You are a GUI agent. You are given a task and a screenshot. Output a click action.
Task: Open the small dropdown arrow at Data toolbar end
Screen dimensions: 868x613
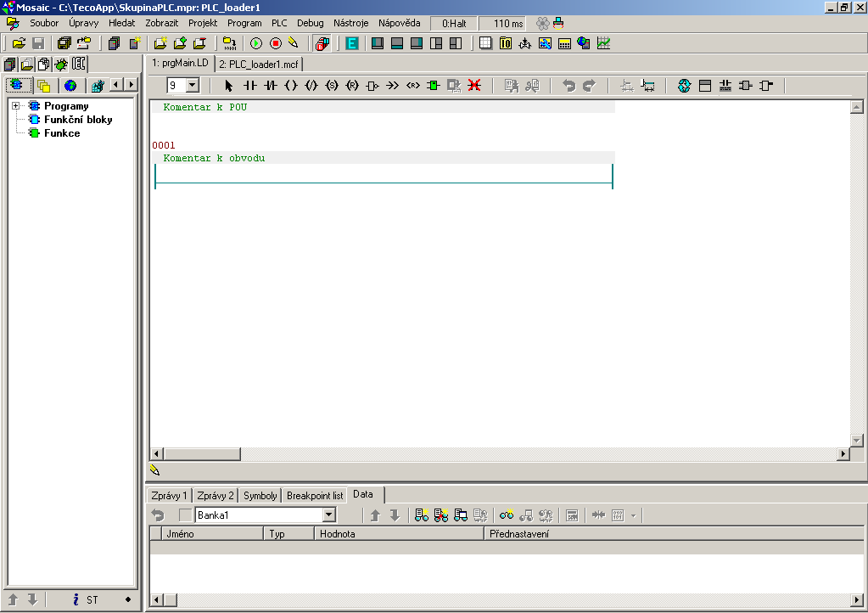(633, 515)
